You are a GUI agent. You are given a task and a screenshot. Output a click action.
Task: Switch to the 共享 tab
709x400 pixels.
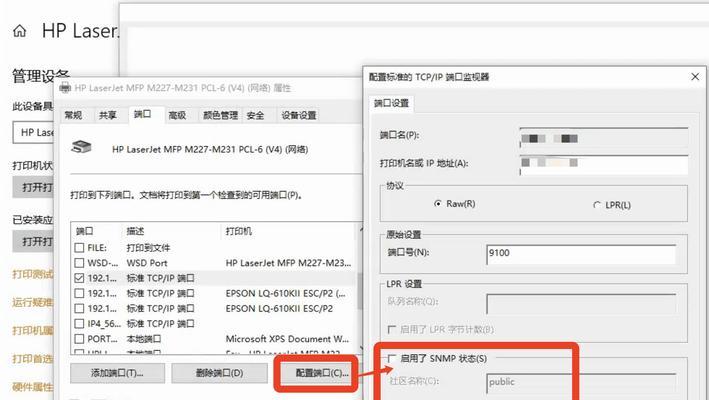(108, 115)
